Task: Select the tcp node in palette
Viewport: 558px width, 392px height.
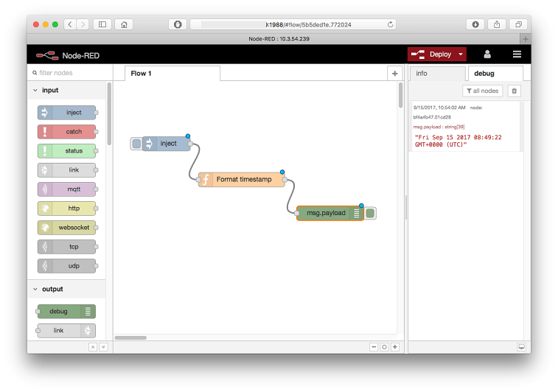Action: click(66, 247)
